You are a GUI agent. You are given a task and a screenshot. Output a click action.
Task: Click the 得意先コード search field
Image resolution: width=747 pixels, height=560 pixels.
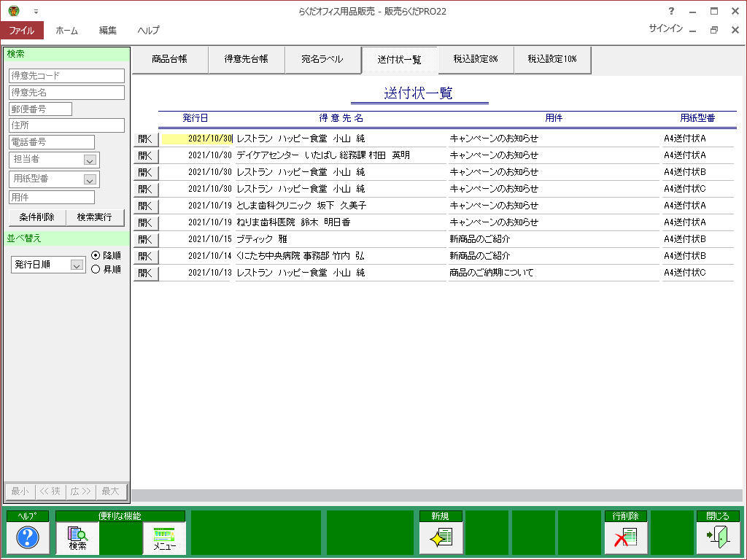pyautogui.click(x=66, y=76)
